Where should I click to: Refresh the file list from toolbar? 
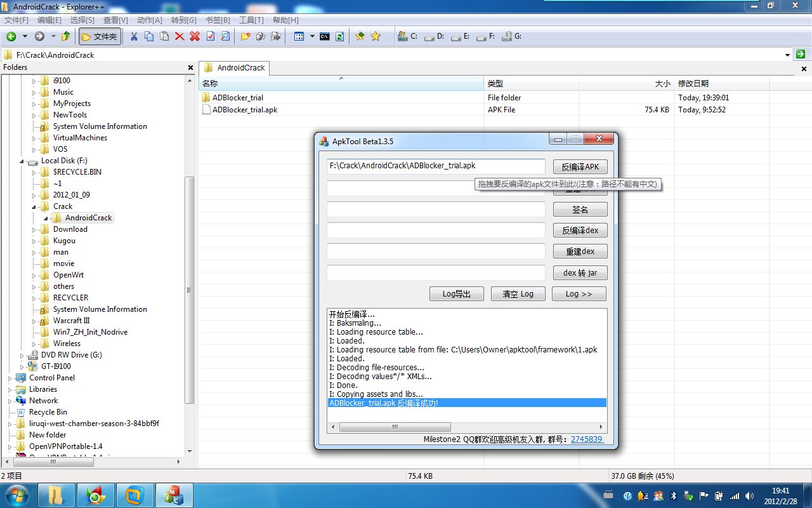[x=339, y=37]
